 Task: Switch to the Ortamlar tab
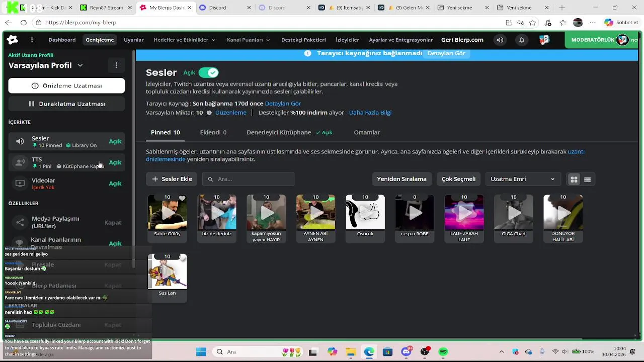click(367, 132)
